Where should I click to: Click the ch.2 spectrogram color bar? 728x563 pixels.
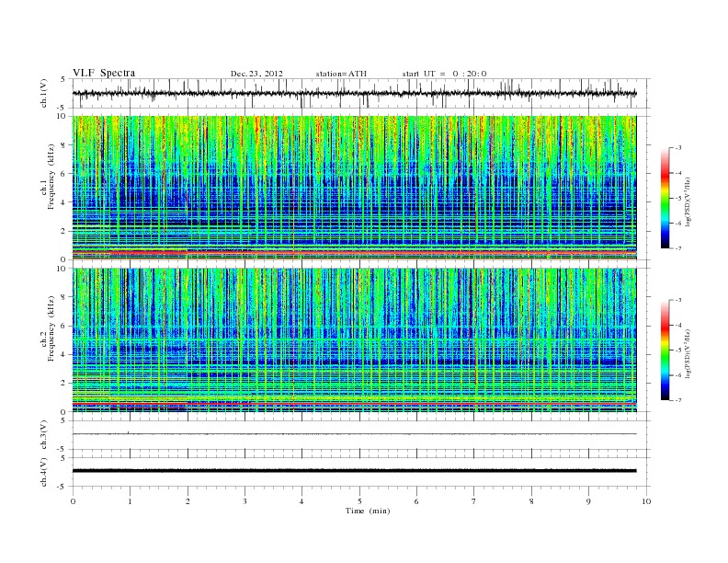[x=665, y=350]
